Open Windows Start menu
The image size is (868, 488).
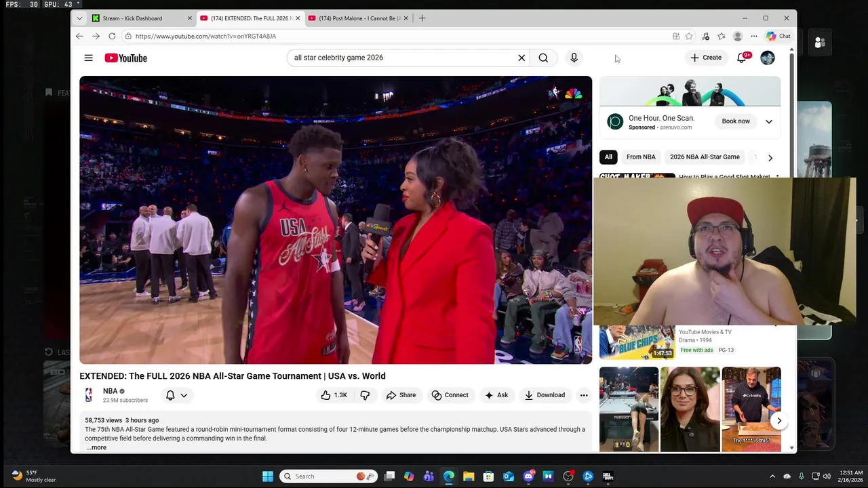[268, 476]
